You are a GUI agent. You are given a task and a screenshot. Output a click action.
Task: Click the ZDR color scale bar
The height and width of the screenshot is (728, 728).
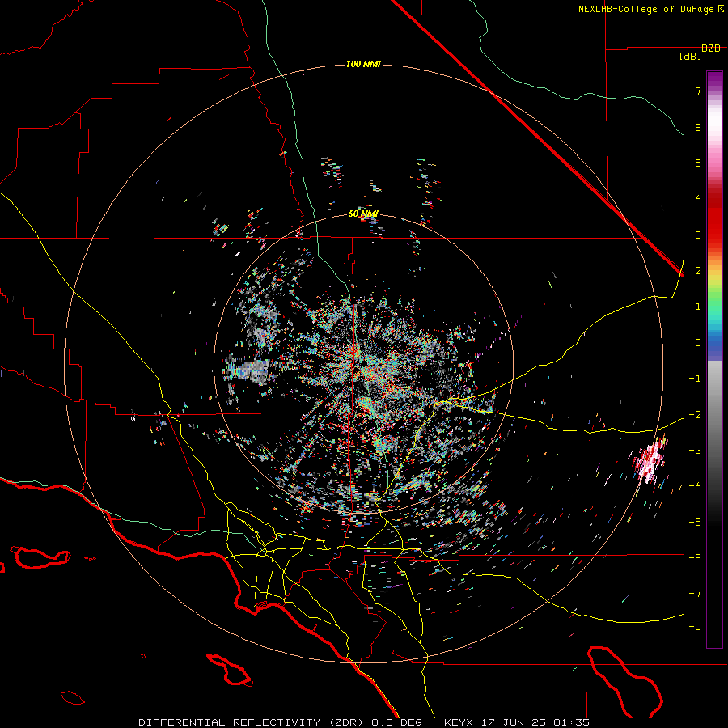[714, 359]
